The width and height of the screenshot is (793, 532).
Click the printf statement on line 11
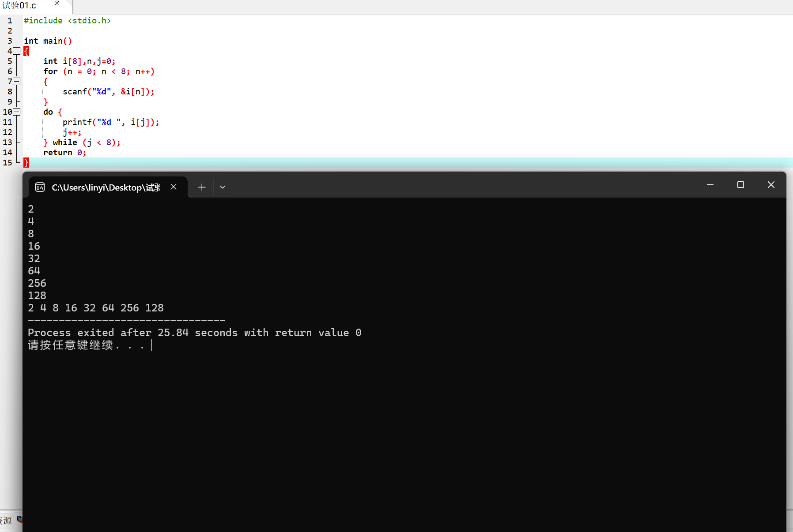pyautogui.click(x=111, y=122)
